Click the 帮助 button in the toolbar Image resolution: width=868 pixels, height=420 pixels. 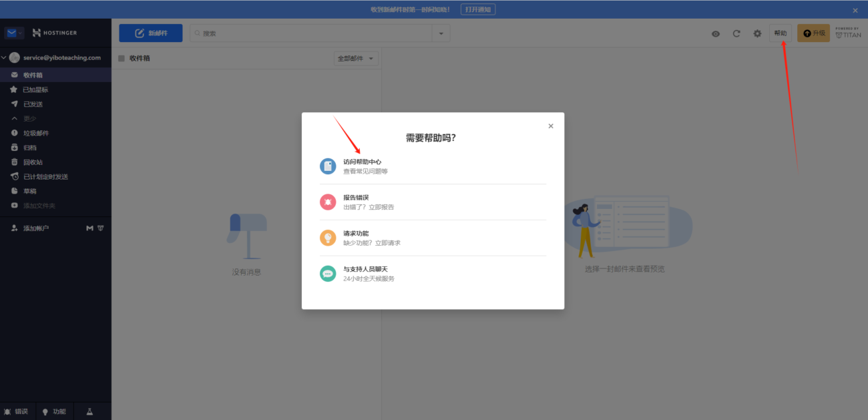tap(781, 33)
